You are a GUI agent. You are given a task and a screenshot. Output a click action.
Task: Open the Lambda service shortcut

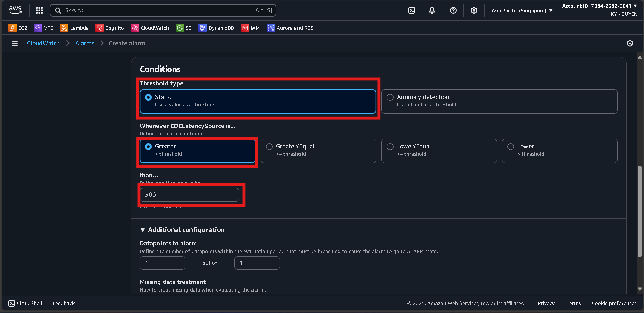[75, 28]
